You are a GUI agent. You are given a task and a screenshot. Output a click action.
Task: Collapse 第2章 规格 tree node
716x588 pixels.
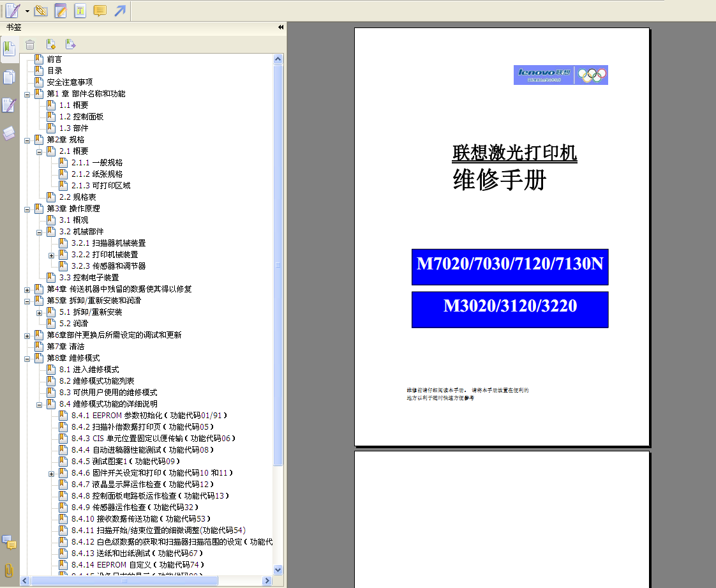(27, 140)
